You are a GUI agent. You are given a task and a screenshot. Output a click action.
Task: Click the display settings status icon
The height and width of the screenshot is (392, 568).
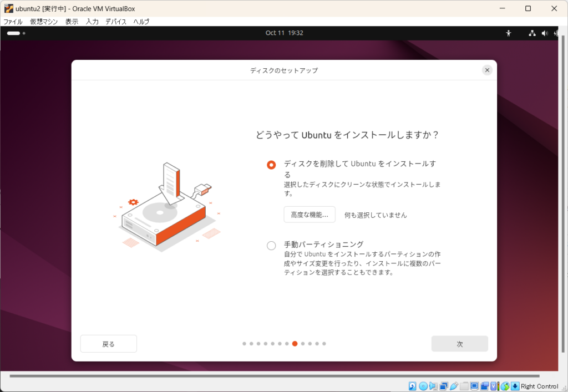tap(474, 386)
